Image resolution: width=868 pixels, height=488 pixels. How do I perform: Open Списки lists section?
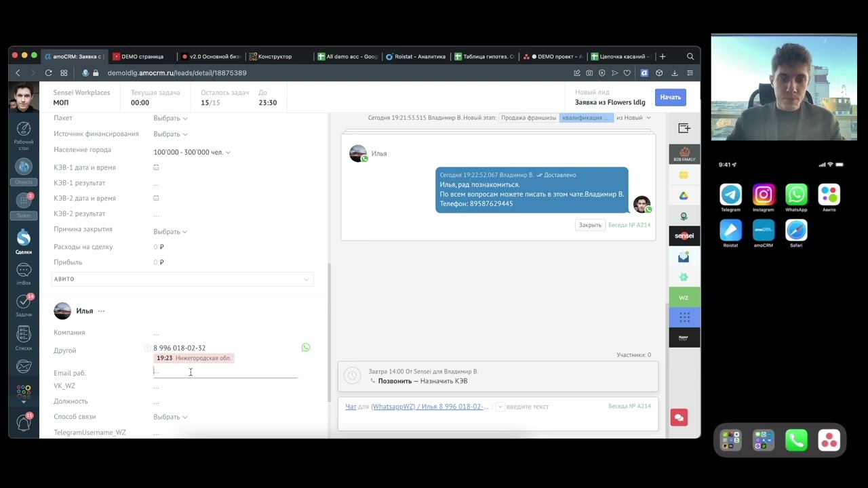(24, 338)
